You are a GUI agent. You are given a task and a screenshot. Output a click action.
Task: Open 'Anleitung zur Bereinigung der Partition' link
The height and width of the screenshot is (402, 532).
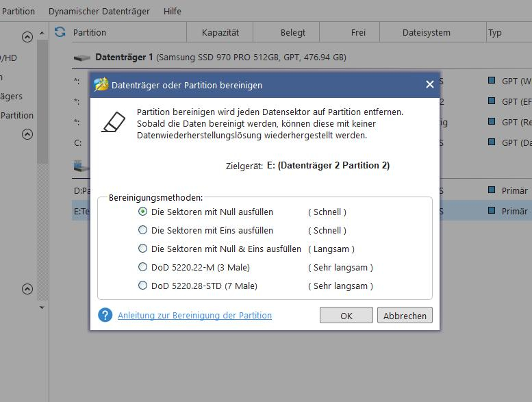click(x=194, y=315)
